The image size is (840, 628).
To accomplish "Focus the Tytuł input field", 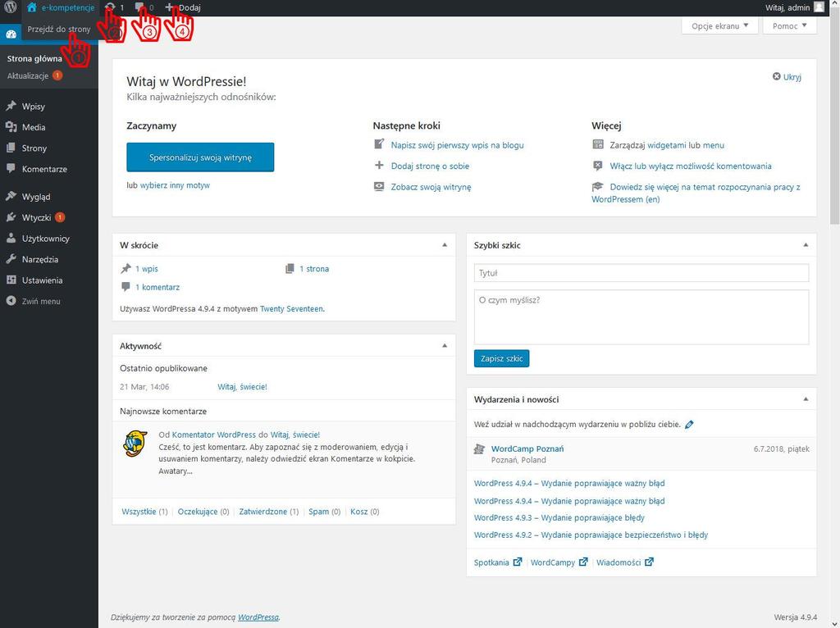I will click(641, 273).
